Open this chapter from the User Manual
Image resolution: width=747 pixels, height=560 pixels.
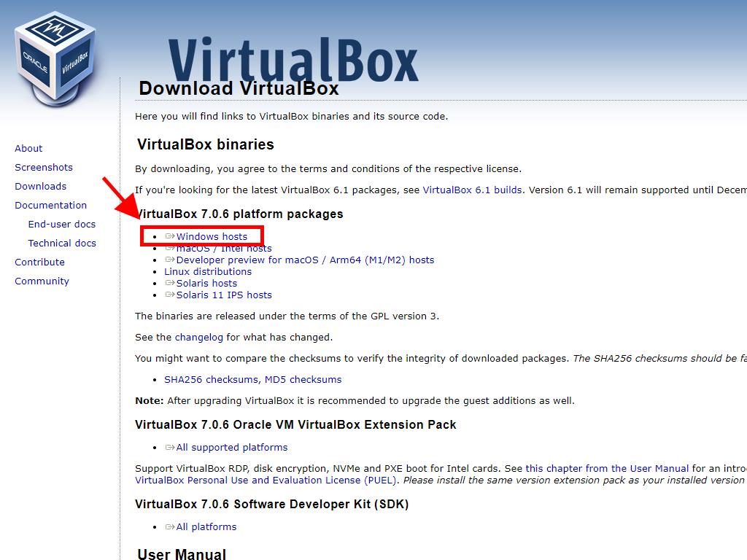click(607, 469)
